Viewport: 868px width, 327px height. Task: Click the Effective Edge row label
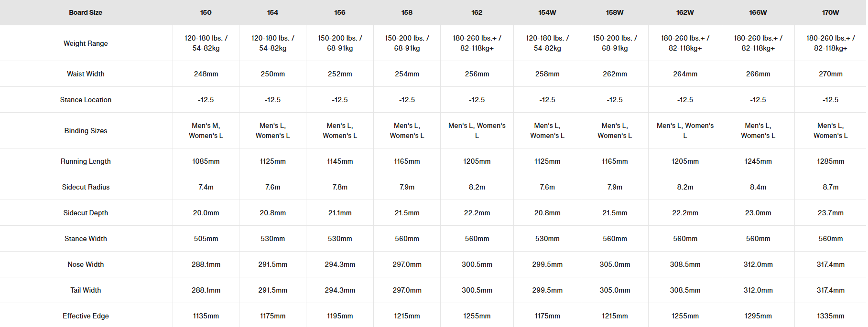86,316
